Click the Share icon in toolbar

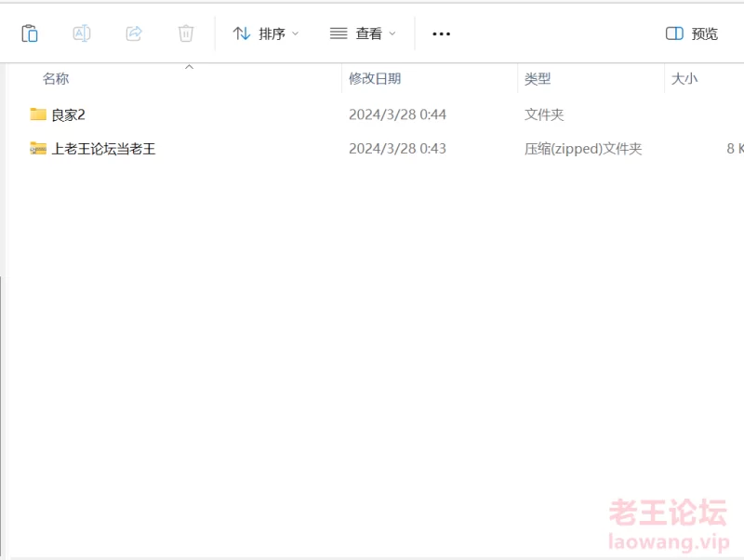tap(134, 33)
